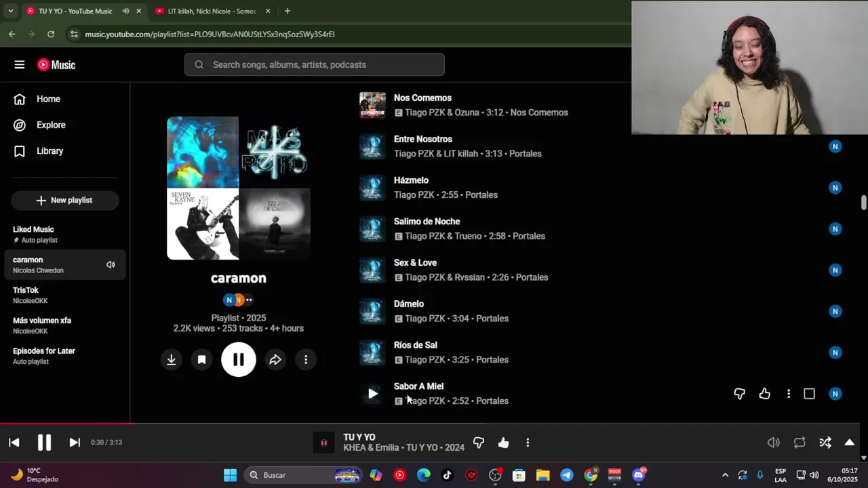Mute TU Y YO tab audio
The width and height of the screenshot is (868, 488).
point(125,11)
